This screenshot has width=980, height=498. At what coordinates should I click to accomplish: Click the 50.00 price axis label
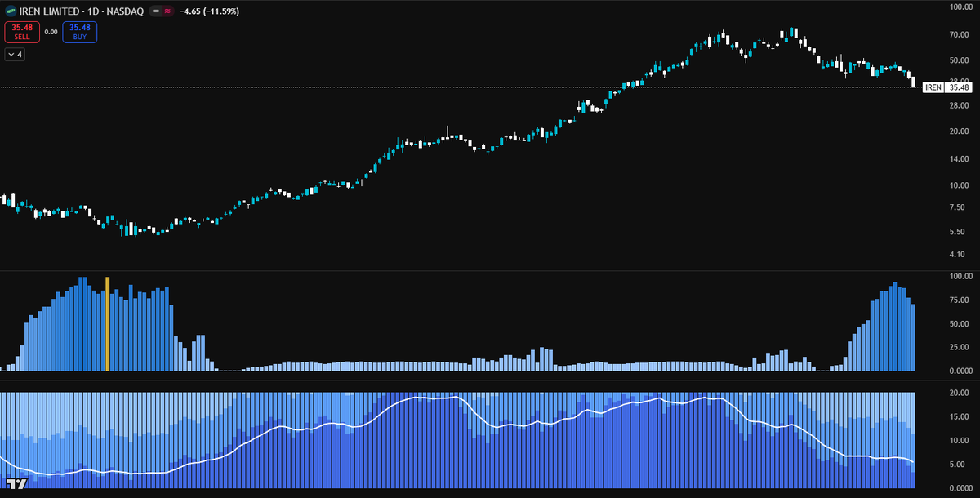[x=959, y=61]
